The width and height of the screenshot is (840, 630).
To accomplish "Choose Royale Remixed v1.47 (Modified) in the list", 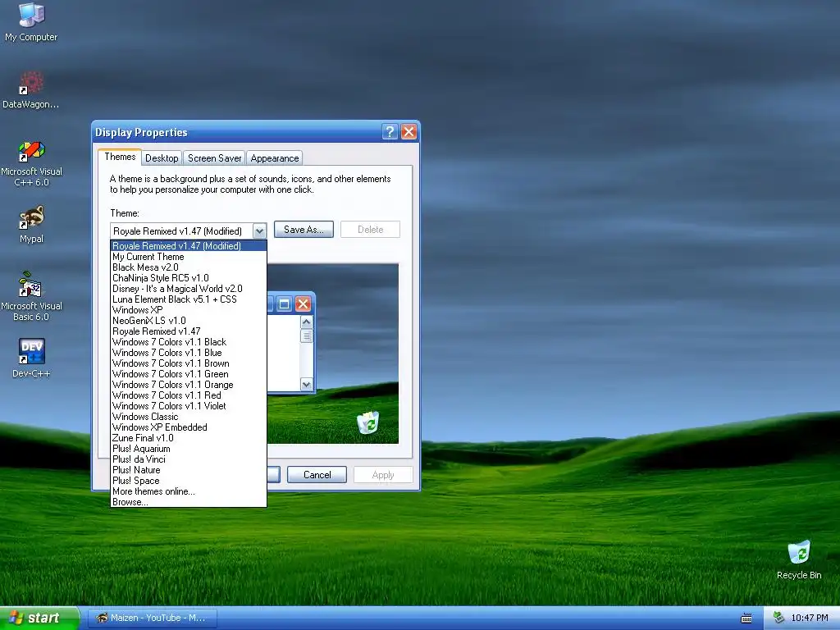I will 189,246.
